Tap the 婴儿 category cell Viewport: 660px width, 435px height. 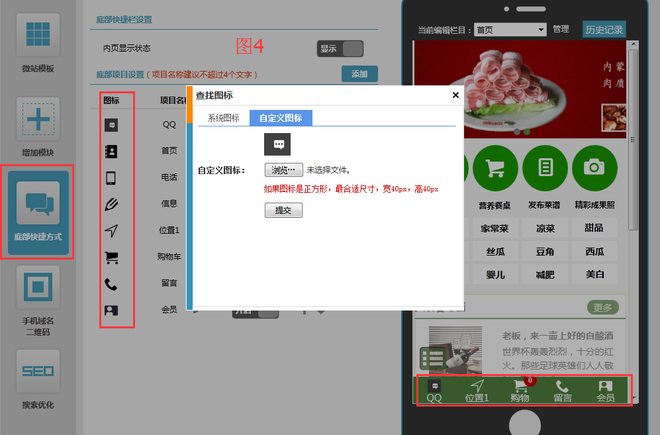pos(495,275)
